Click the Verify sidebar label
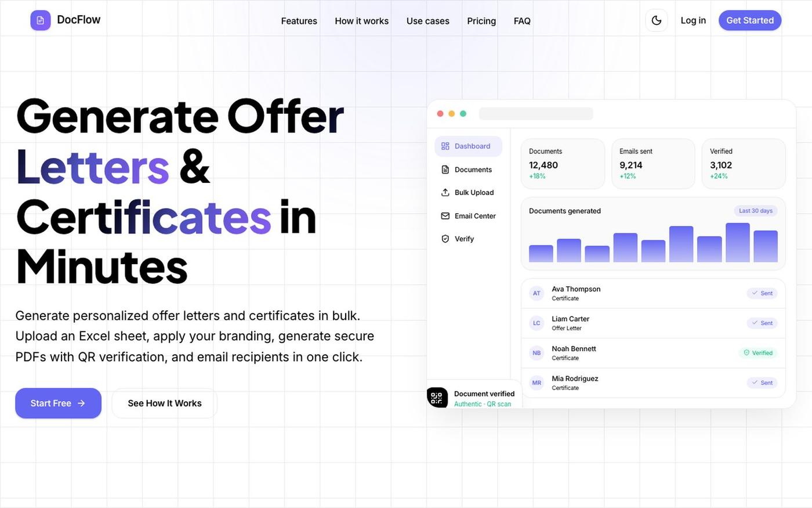Image resolution: width=812 pixels, height=508 pixels. tap(464, 239)
